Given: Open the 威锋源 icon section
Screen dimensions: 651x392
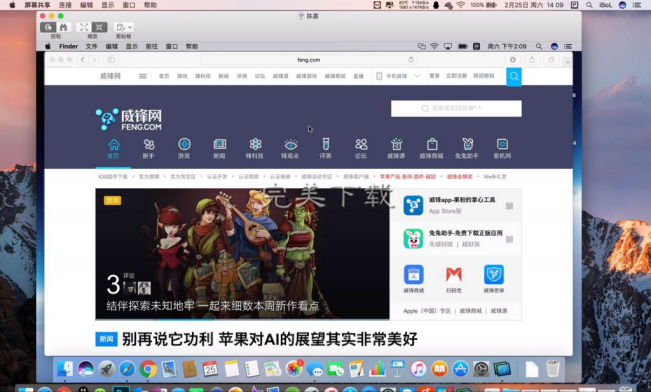Looking at the screenshot, I should pyautogui.click(x=396, y=149).
